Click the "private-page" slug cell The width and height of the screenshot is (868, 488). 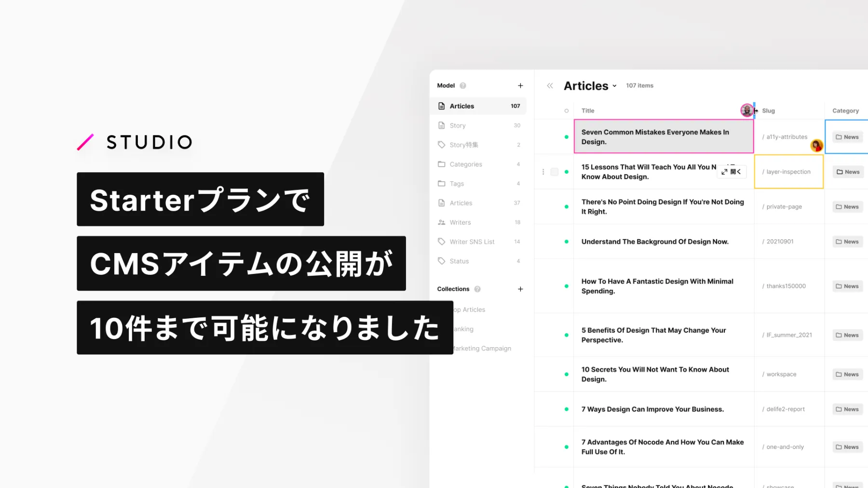pos(789,207)
